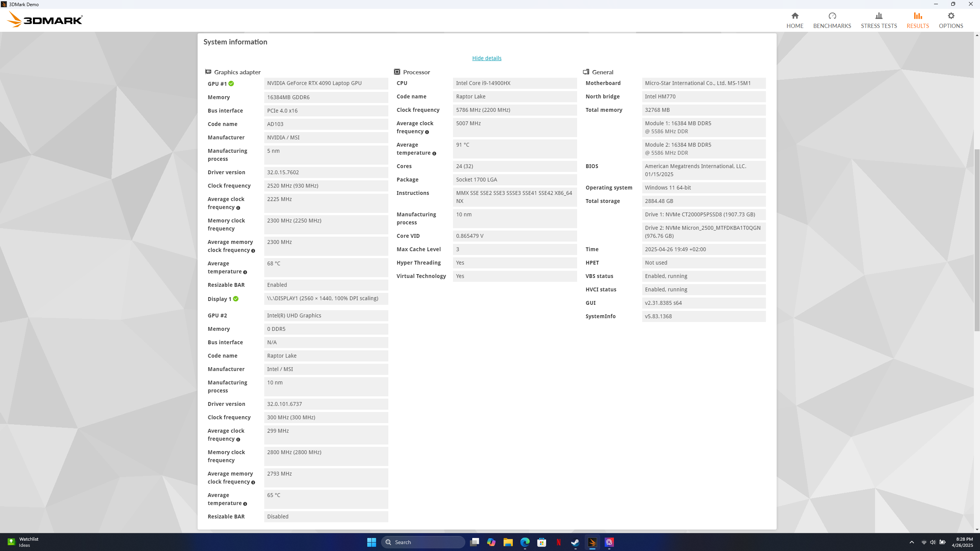This screenshot has width=980, height=551.
Task: Open Copilot from the taskbar
Action: [491, 542]
